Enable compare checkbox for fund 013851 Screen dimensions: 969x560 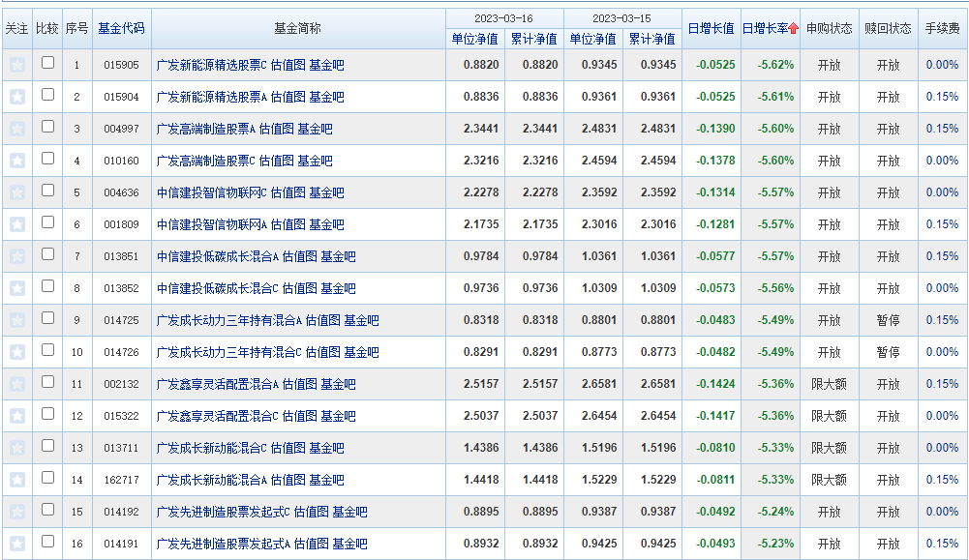tap(47, 253)
